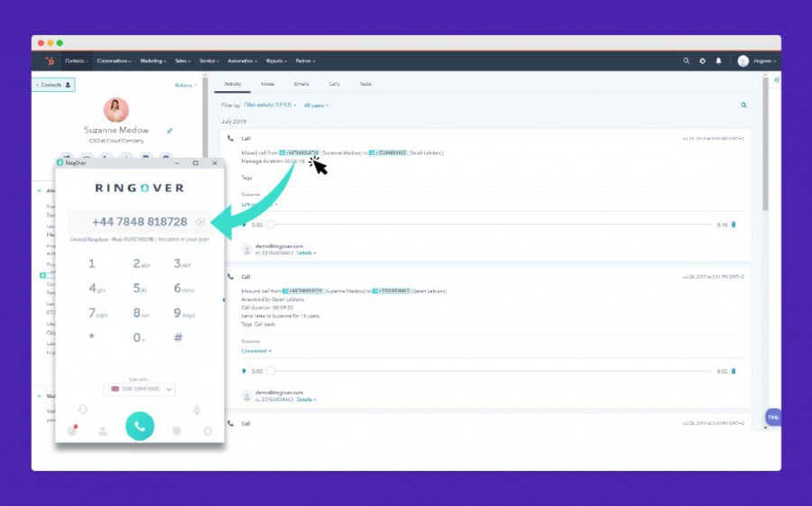The width and height of the screenshot is (812, 506).
Task: Switch to the Notes tab
Action: pyautogui.click(x=268, y=84)
